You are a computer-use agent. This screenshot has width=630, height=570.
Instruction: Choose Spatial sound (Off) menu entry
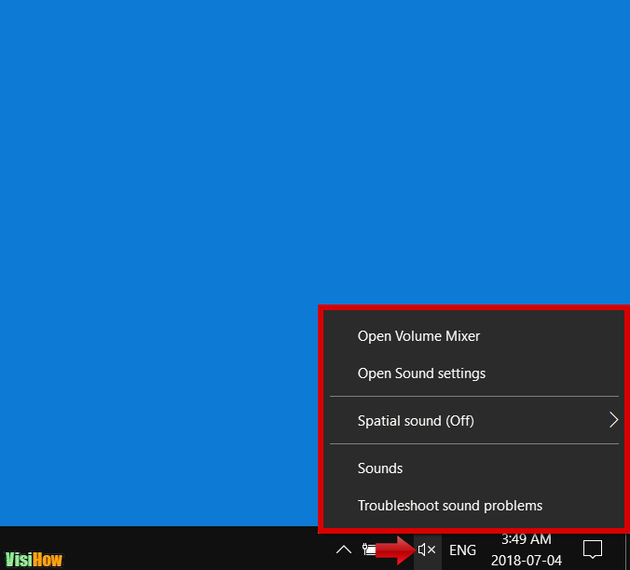tap(415, 421)
